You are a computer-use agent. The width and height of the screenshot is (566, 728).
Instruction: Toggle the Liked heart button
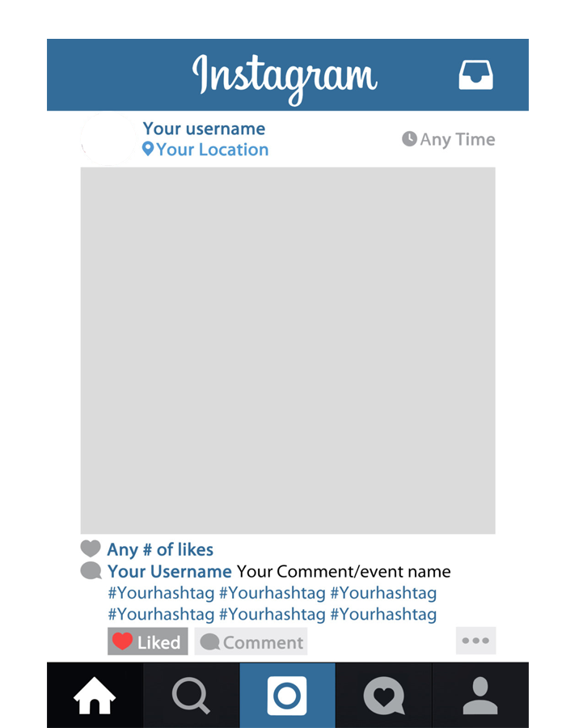coord(147,641)
